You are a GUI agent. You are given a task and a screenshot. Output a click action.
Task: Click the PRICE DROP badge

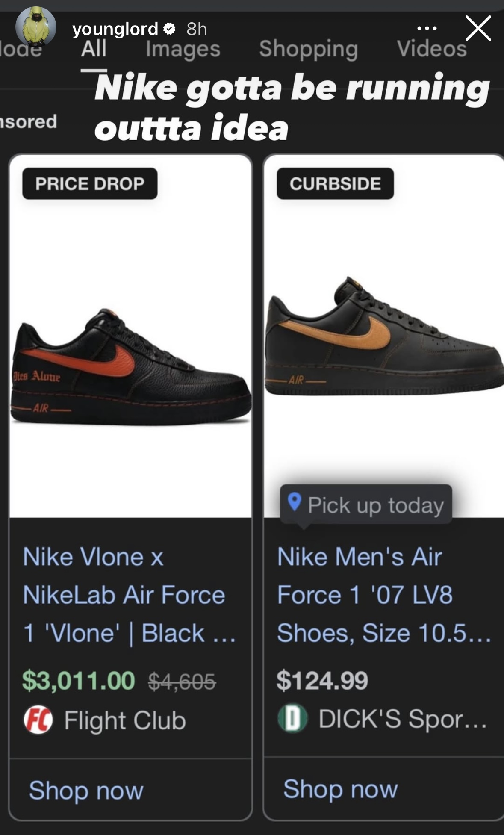tap(90, 184)
